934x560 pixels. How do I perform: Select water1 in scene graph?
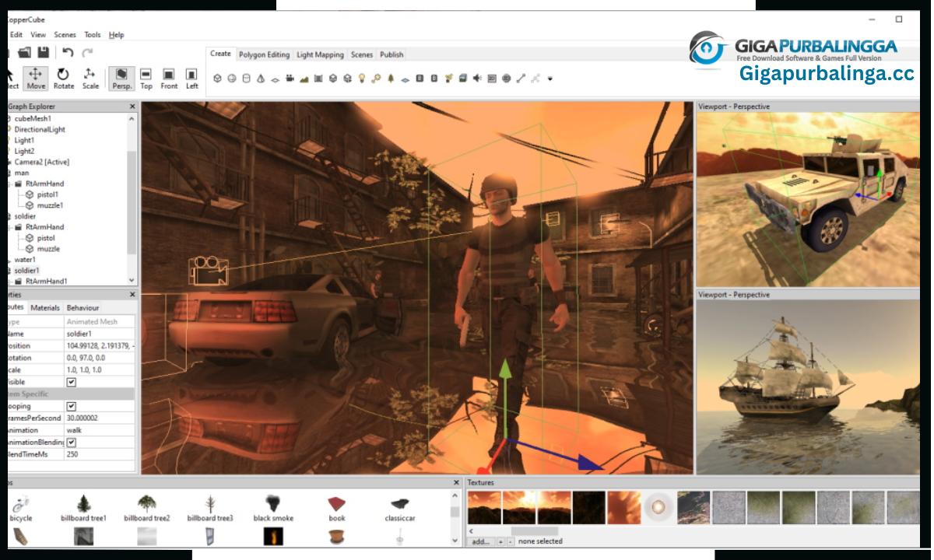[x=25, y=259]
